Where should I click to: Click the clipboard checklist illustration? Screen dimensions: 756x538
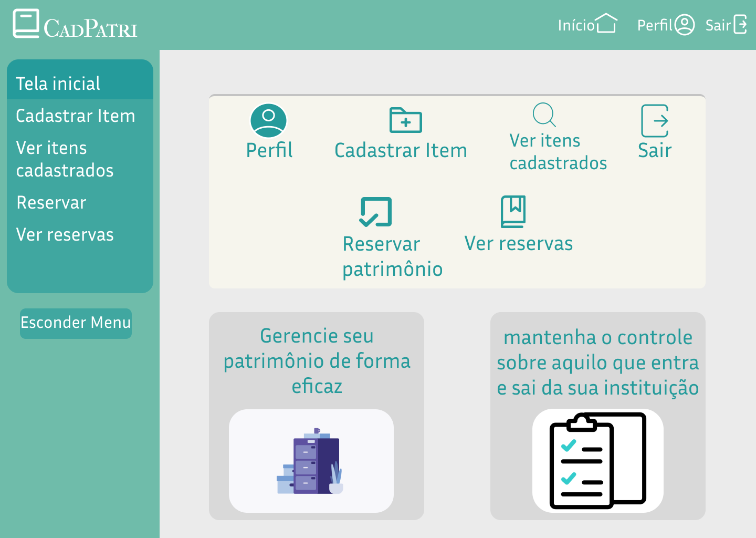[597, 461]
